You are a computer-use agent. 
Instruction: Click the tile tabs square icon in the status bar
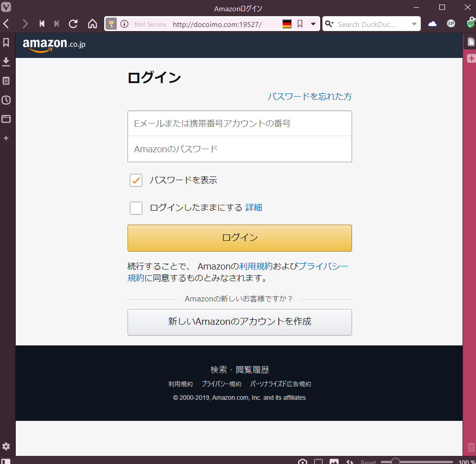(x=318, y=462)
